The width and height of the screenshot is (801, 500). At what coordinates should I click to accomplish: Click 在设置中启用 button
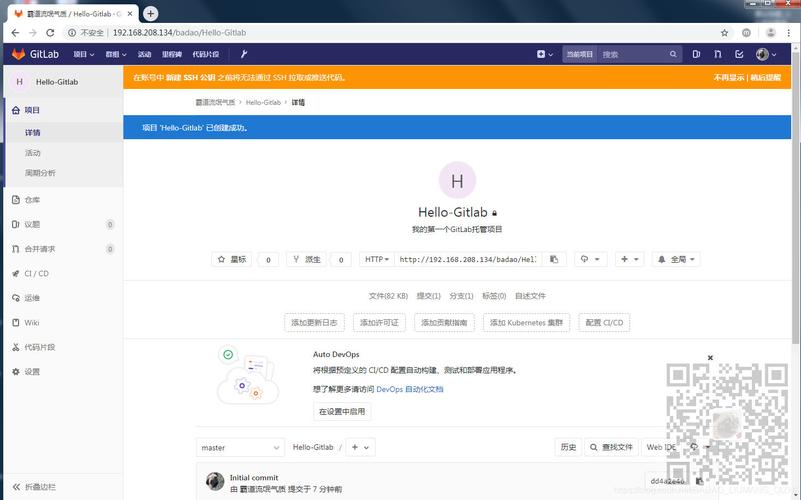(x=342, y=412)
